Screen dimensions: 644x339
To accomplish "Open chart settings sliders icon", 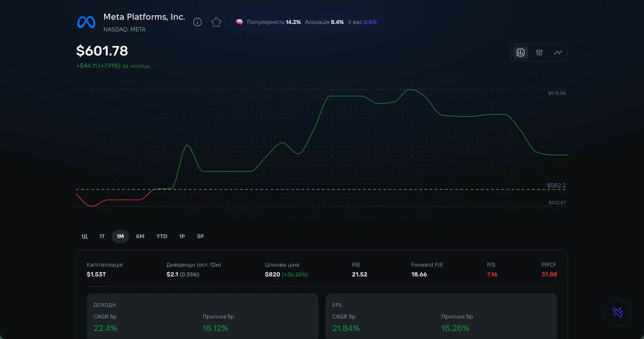I will coord(539,53).
